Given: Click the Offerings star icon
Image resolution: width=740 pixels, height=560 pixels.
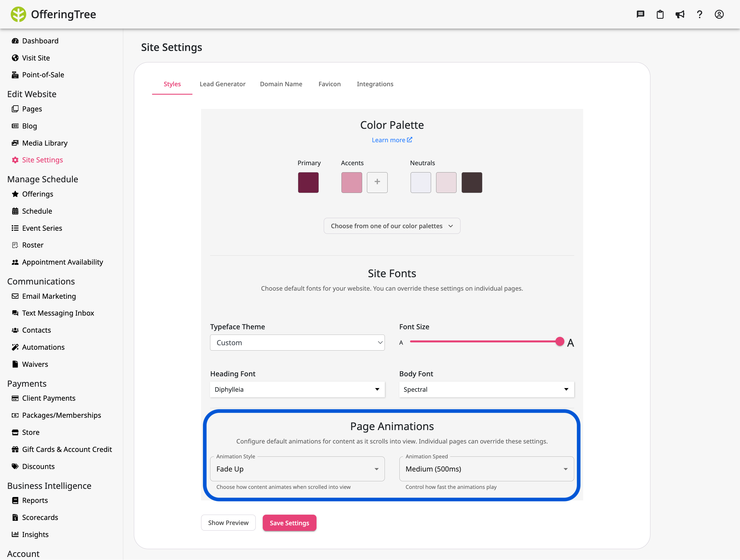Looking at the screenshot, I should [x=15, y=194].
